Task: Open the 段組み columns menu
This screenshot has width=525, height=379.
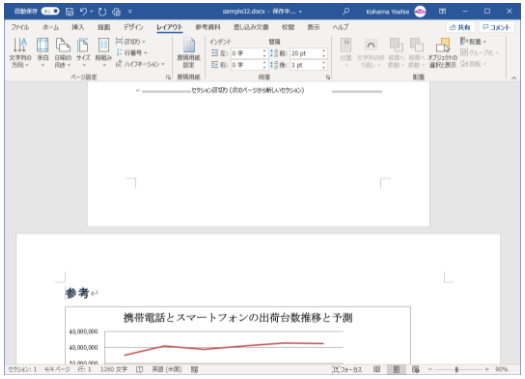Action: [x=103, y=53]
